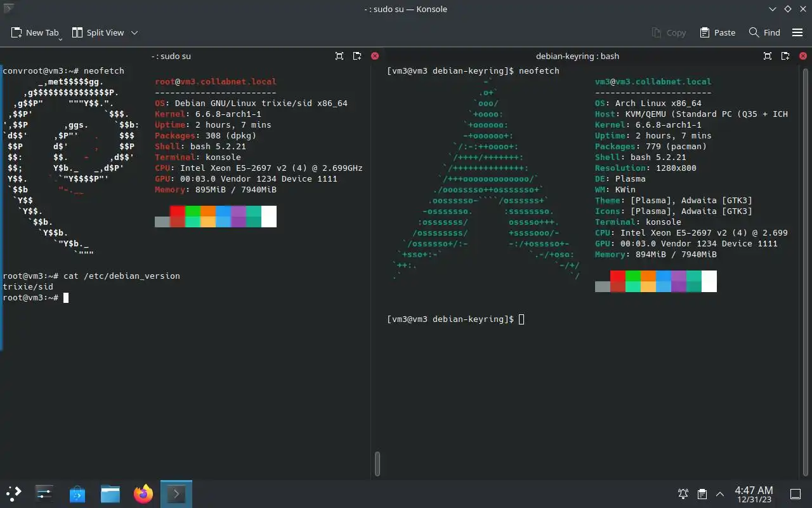Screen dimensions: 812x508
Task: Open System Settings from the taskbar
Action: tap(44, 493)
